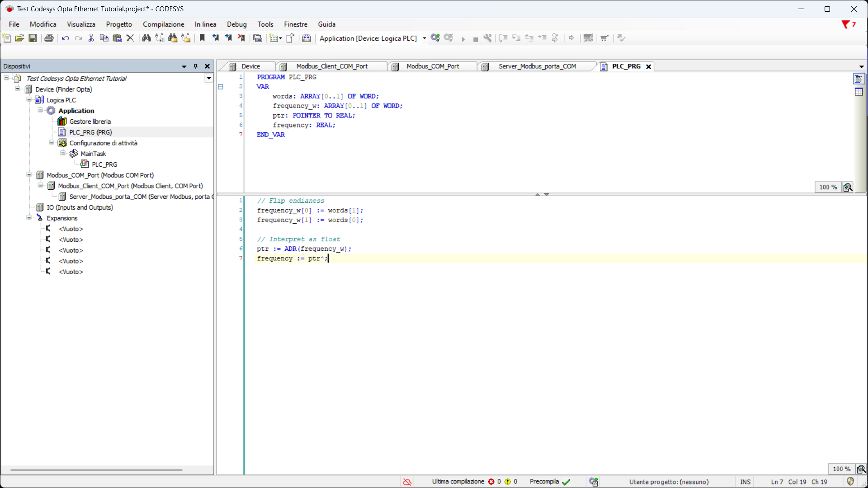The height and width of the screenshot is (488, 868).
Task: Switch declaration editor to tabular view
Action: [x=859, y=92]
